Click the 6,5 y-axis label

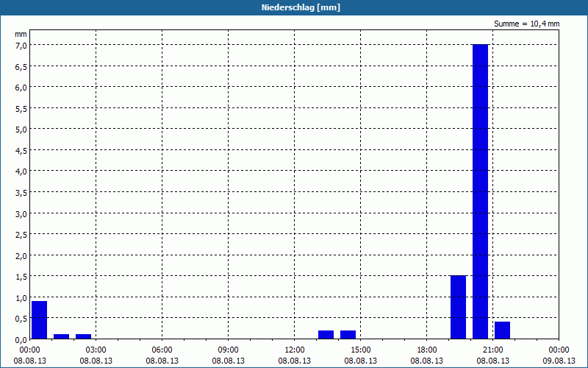[x=21, y=66]
